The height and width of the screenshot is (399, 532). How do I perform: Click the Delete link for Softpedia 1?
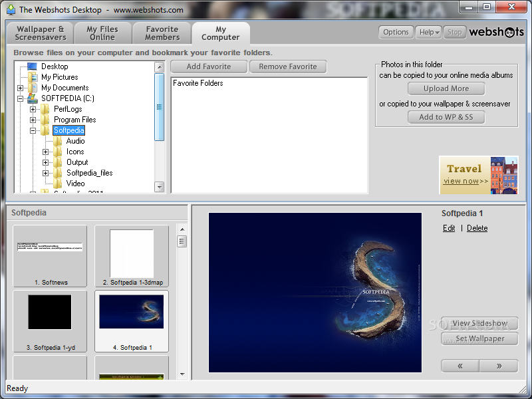pos(477,228)
